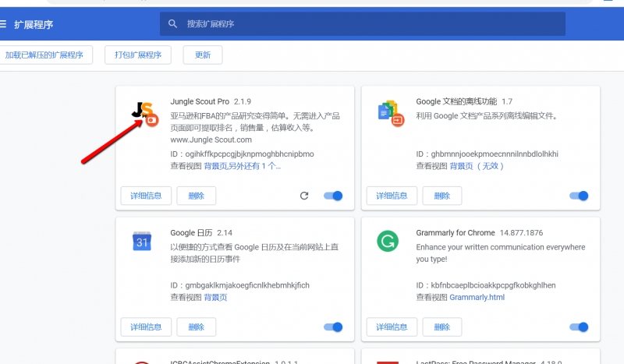Image resolution: width=624 pixels, height=364 pixels.
Task: Click the Google 文档的离线功能 title
Action: [x=456, y=101]
